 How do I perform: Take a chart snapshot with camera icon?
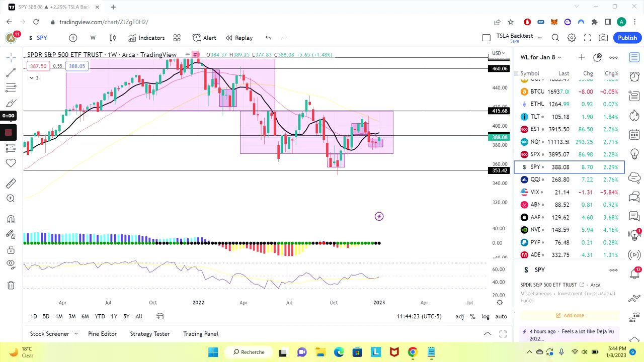(603, 38)
